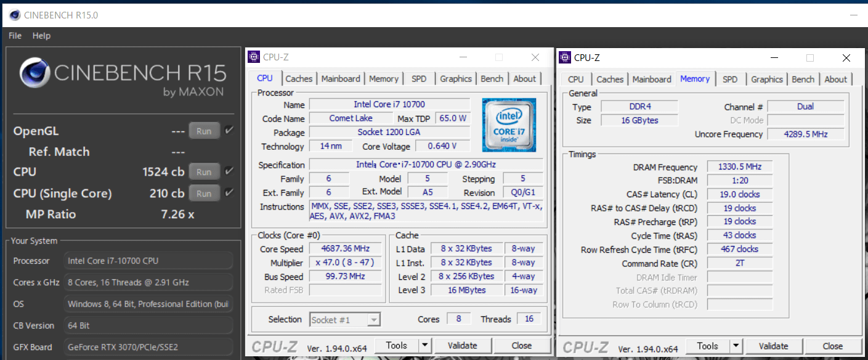The height and width of the screenshot is (360, 868).
Task: Open the Bench tab in the CPU-Z window showing memory timings
Action: (803, 80)
